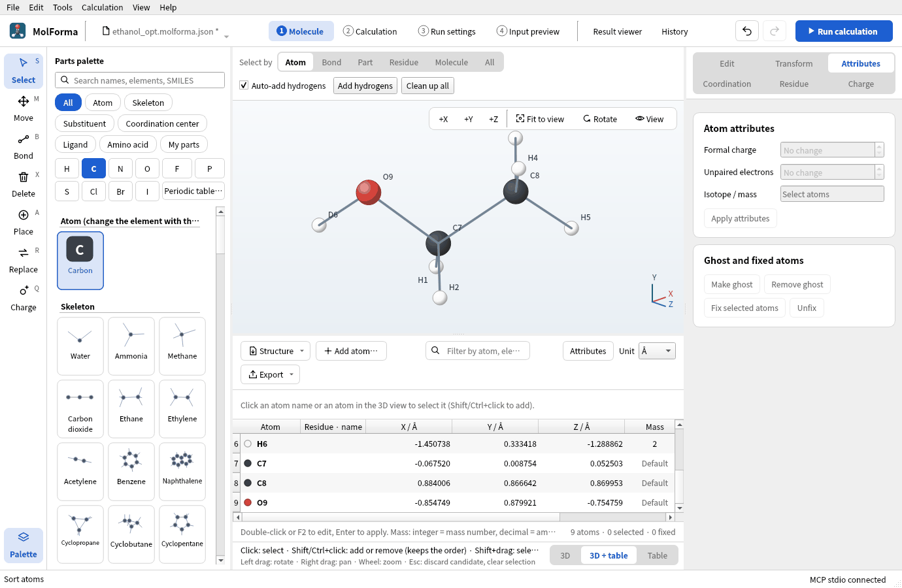Screen dimensions: 902x588
Task: Click the undo arrow button
Action: pos(747,31)
